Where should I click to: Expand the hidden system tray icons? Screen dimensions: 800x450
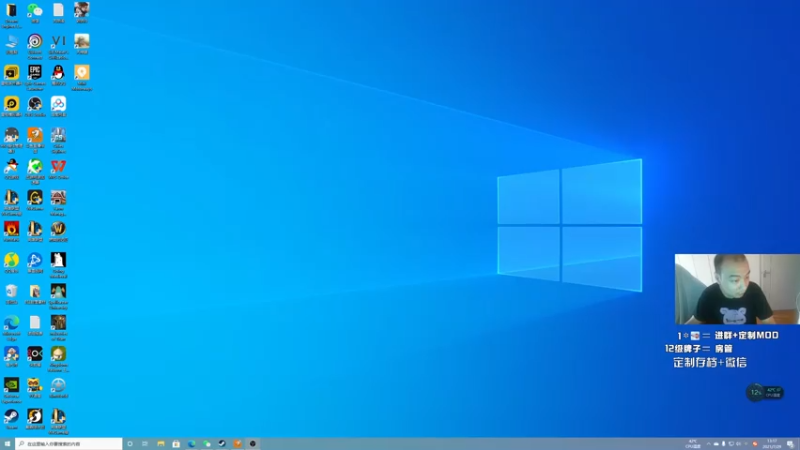pos(708,444)
